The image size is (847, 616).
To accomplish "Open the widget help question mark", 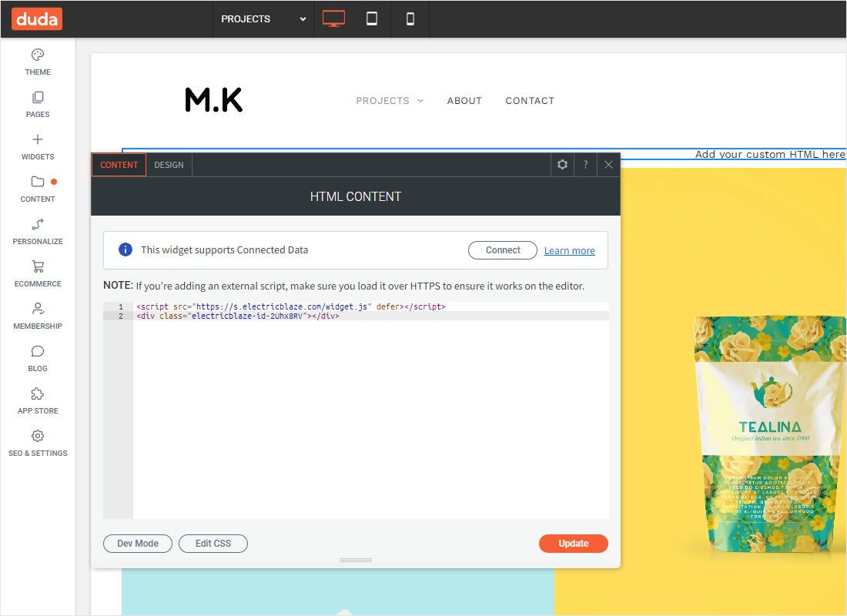I will pos(585,164).
